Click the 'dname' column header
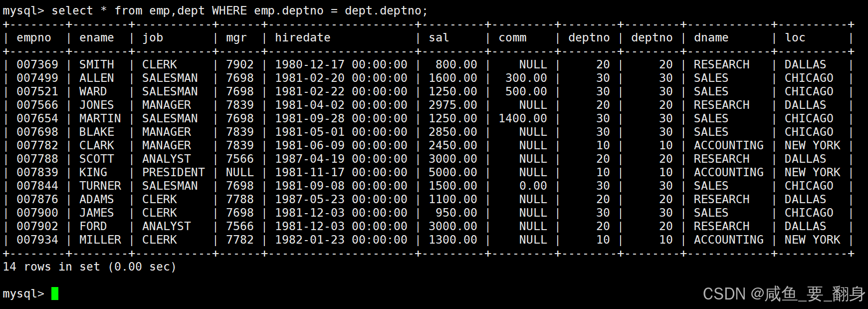The height and width of the screenshot is (309, 868). pyautogui.click(x=711, y=38)
